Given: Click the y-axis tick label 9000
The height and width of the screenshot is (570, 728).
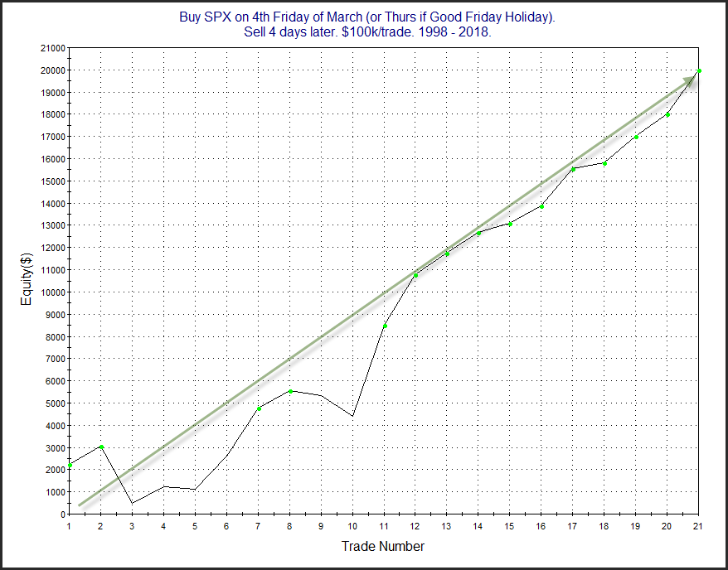Looking at the screenshot, I should (56, 315).
